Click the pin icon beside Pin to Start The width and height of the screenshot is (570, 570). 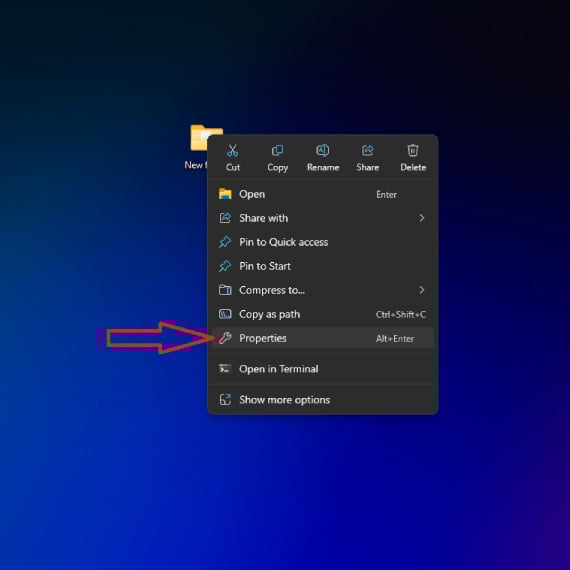(x=225, y=266)
